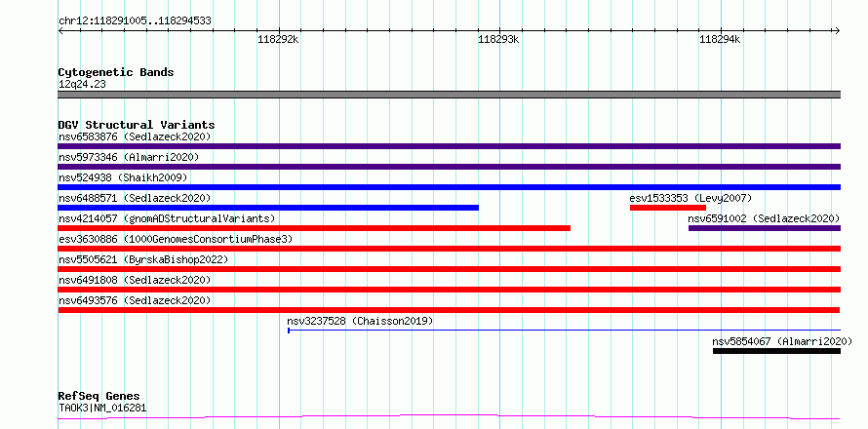Open esv3630886 (1000GenomesConsortiumPhase3) label
The height and width of the screenshot is (429, 868).
(176, 239)
